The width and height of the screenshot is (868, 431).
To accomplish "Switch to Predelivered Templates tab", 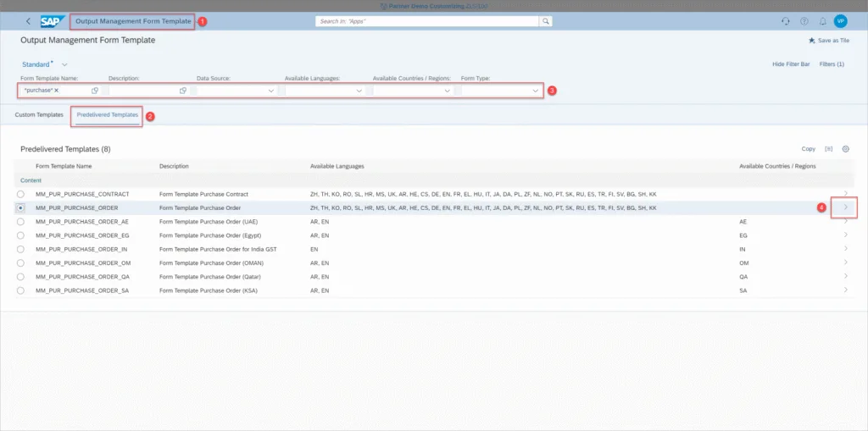I will (x=108, y=115).
